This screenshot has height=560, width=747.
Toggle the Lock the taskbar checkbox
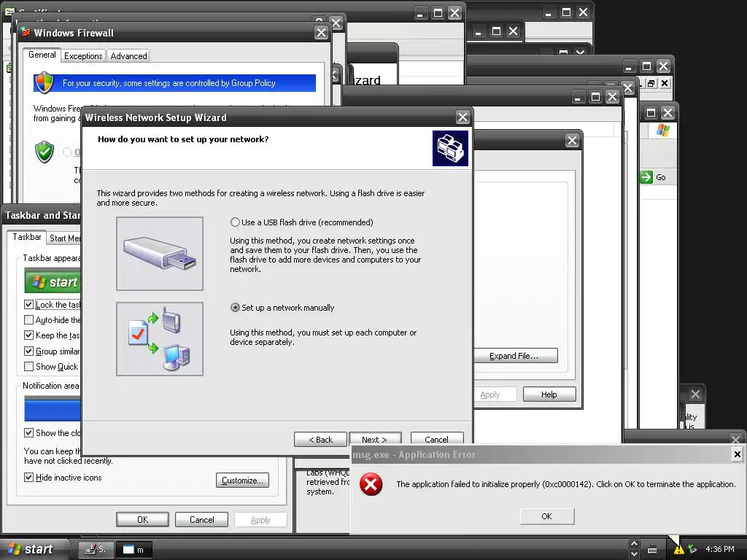[28, 304]
